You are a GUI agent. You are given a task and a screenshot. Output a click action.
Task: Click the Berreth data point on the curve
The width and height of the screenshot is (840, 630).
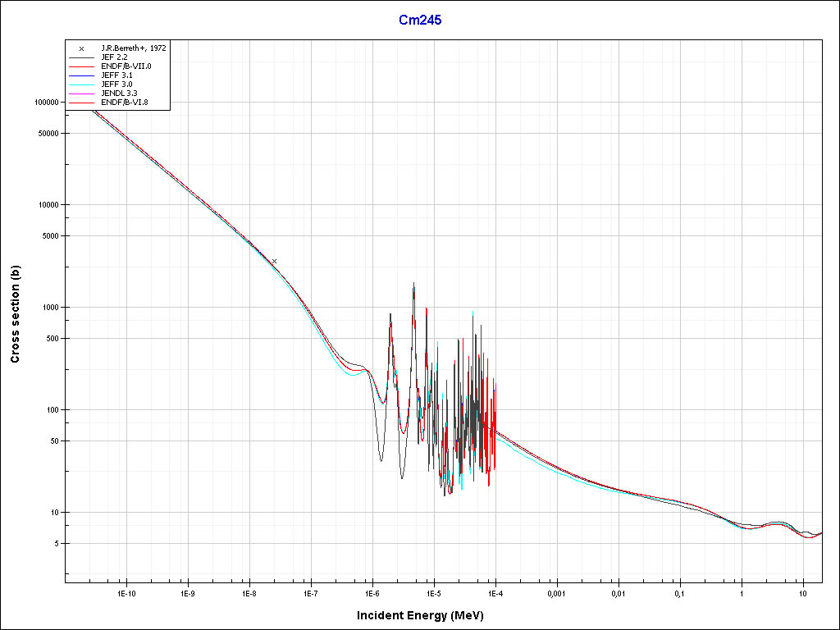(x=274, y=261)
